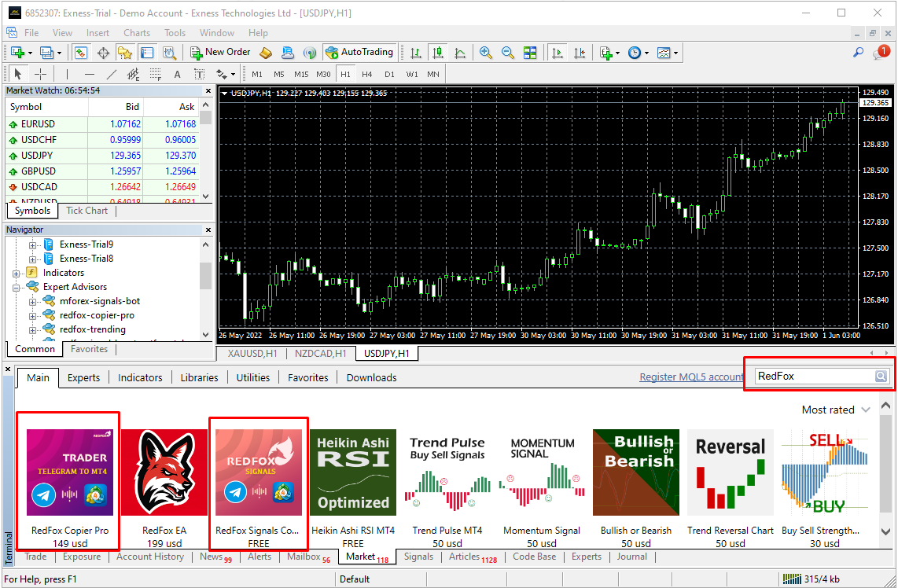Image resolution: width=898 pixels, height=588 pixels.
Task: Switch to the Tick Chart tab
Action: [x=86, y=211]
